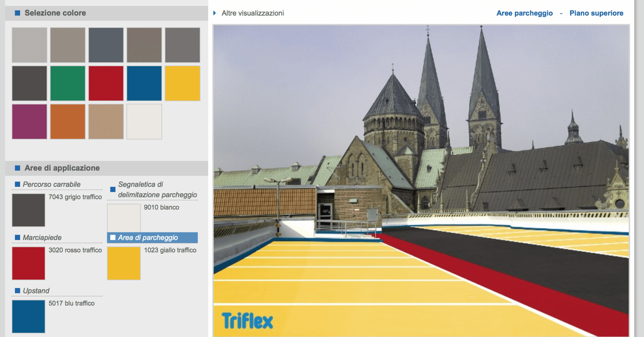Click the 5017 blu traffico label
The image size is (644, 337).
tap(72, 303)
